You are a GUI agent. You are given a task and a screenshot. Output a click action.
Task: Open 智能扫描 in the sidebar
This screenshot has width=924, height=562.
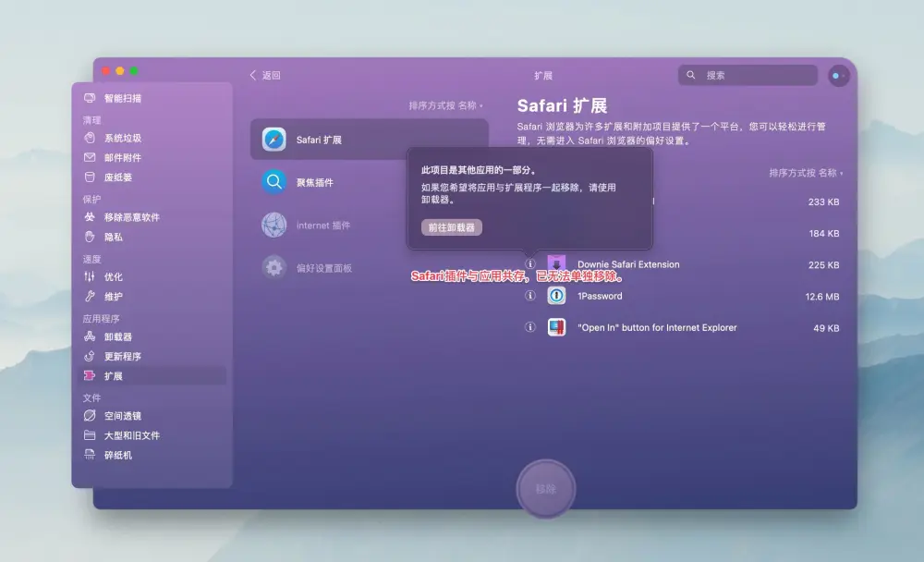click(123, 98)
